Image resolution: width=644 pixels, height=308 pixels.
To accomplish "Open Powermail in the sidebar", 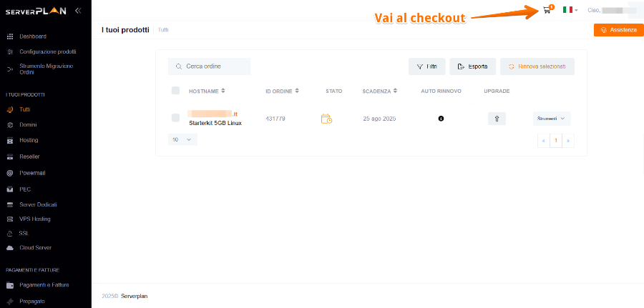I will tap(33, 173).
